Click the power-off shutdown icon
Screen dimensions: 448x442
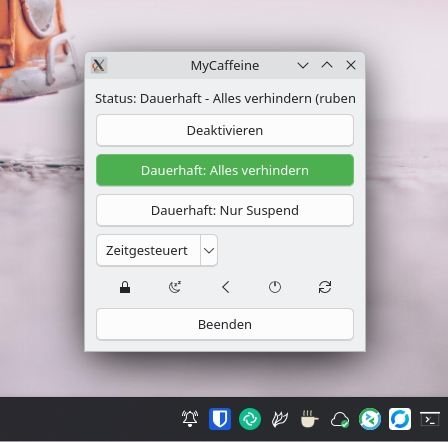275,287
